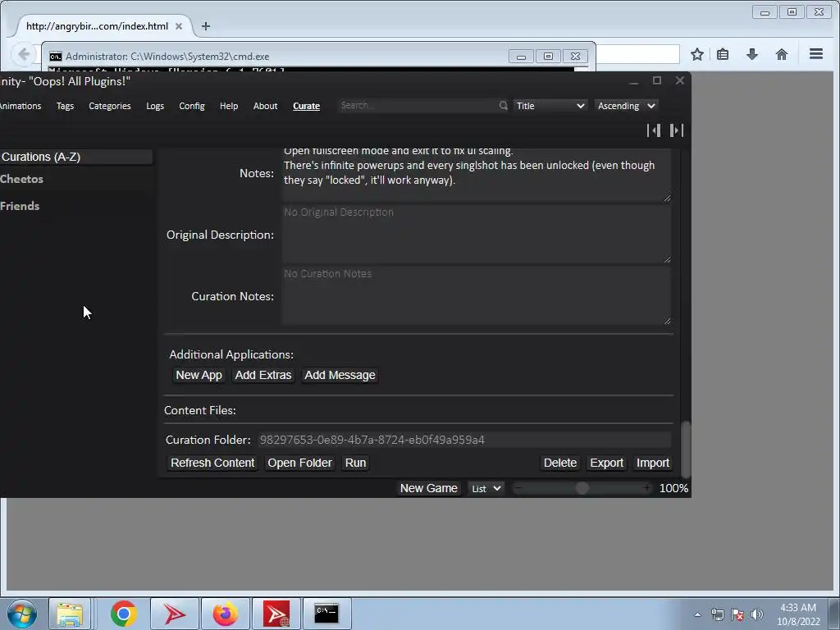Show hidden tray icons arrow
840x630 pixels.
697,614
